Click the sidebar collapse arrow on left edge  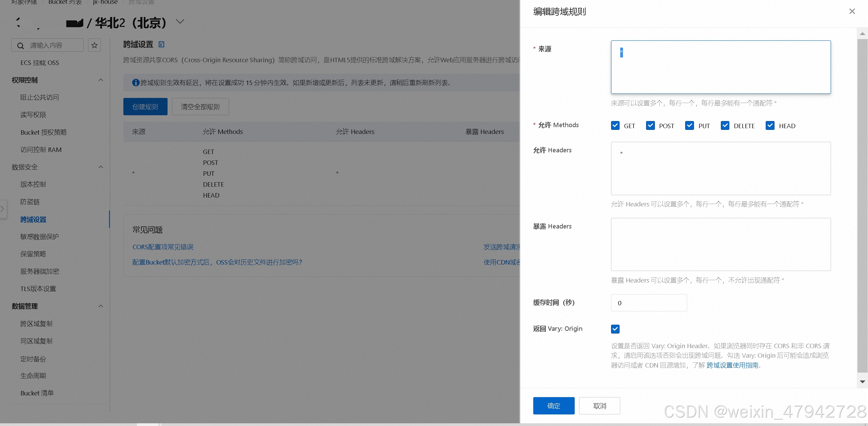[x=2, y=208]
